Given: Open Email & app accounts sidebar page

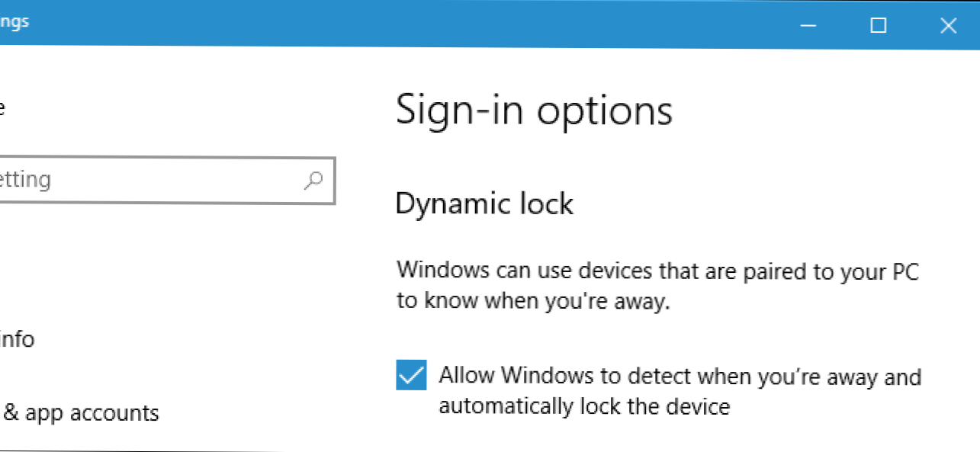Looking at the screenshot, I should coord(79,413).
